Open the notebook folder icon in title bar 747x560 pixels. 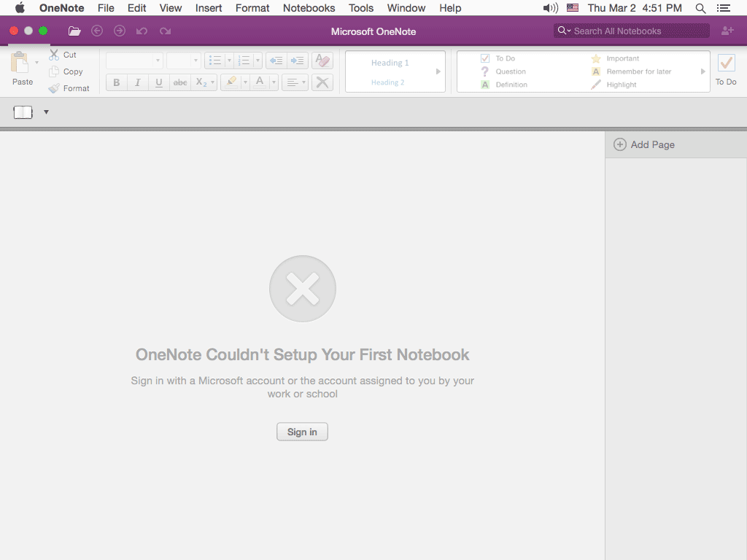[74, 31]
